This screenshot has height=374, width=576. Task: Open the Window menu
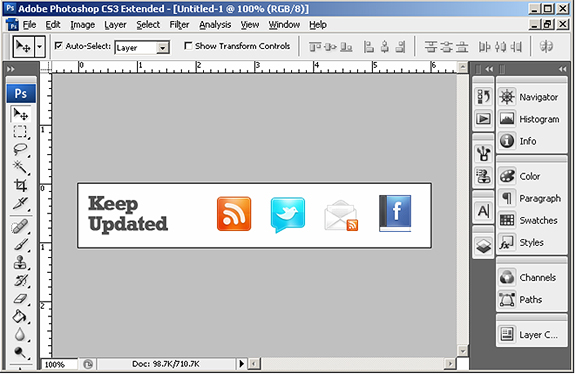point(284,25)
